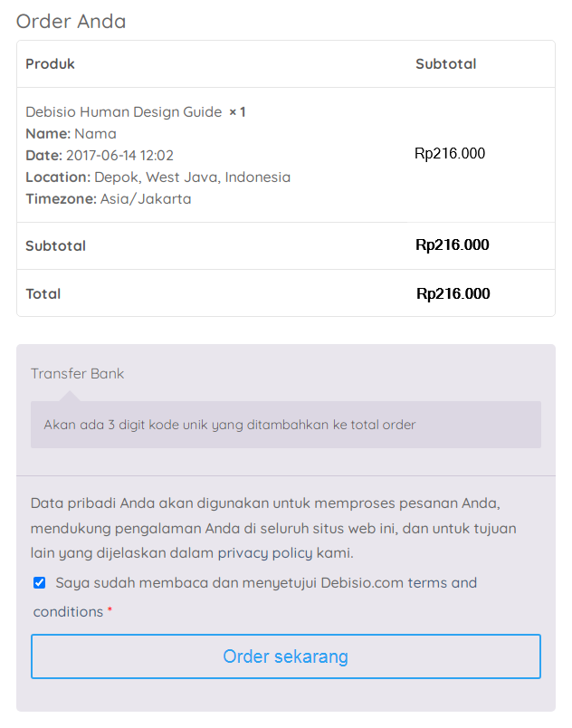Click the Total row label
This screenshot has height=728, width=572.
(43, 294)
